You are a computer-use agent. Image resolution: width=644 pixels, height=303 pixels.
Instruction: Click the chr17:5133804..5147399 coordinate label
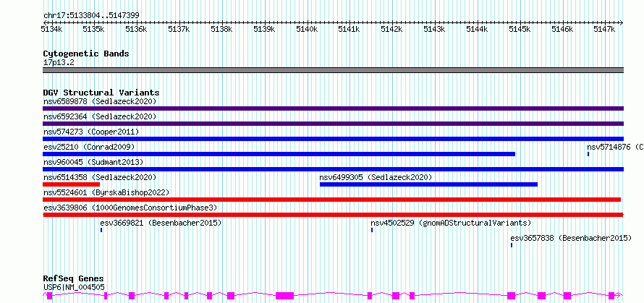(x=91, y=16)
